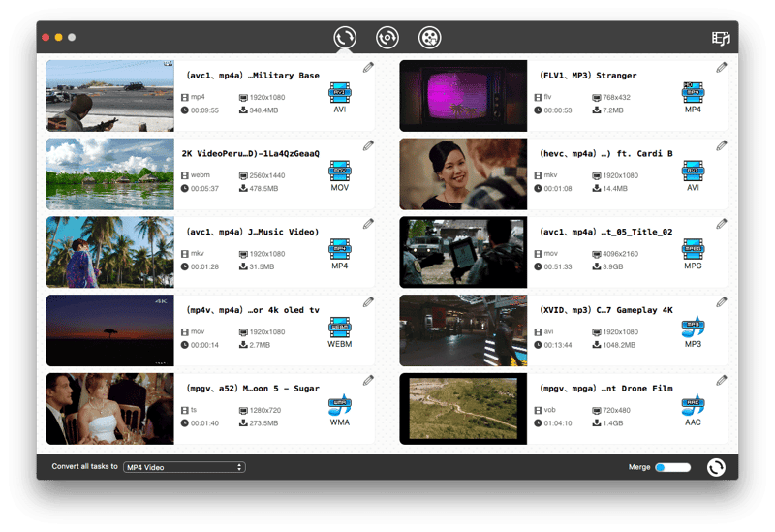Image resolution: width=775 pixels, height=532 pixels.
Task: Expand the Convert all tasks to dropdown
Action: 184,467
